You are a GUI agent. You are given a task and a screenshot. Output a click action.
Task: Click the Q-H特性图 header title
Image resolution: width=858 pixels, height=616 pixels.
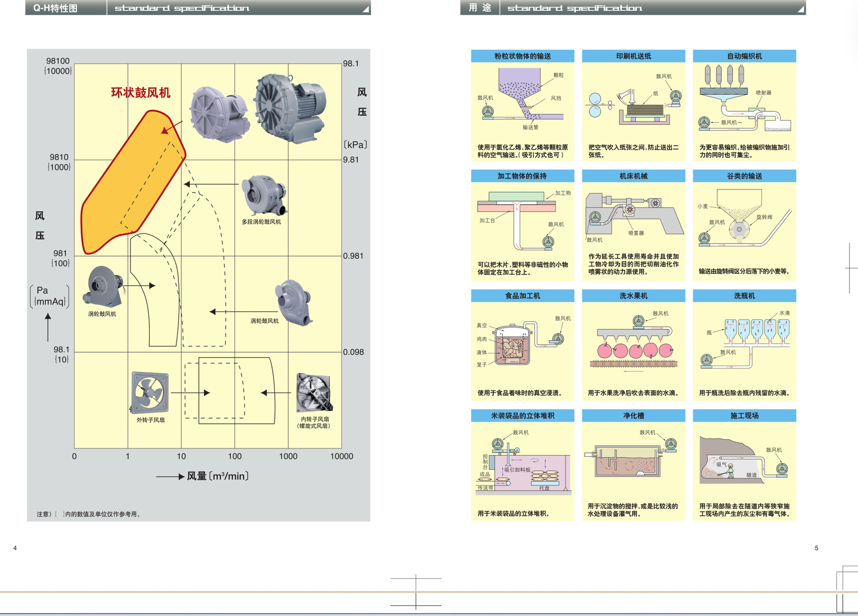click(55, 8)
